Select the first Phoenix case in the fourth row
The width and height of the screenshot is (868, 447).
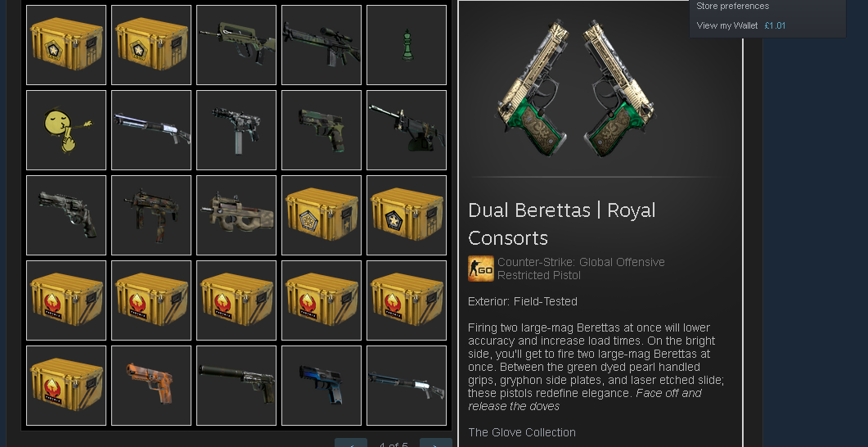66,300
